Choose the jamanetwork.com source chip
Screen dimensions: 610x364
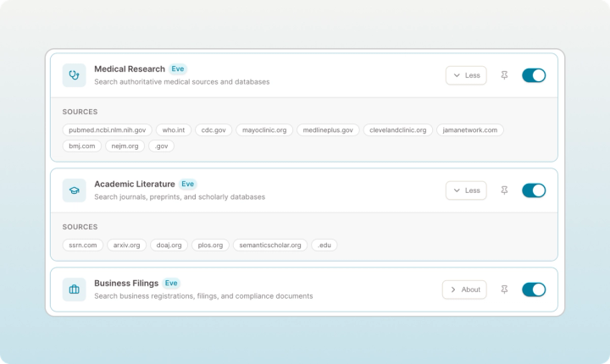[470, 130]
